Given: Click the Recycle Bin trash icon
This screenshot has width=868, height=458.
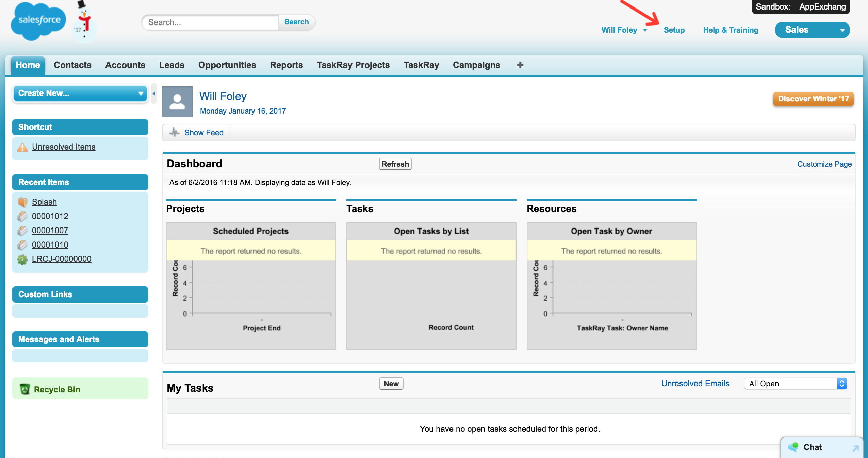Looking at the screenshot, I should click(x=24, y=389).
